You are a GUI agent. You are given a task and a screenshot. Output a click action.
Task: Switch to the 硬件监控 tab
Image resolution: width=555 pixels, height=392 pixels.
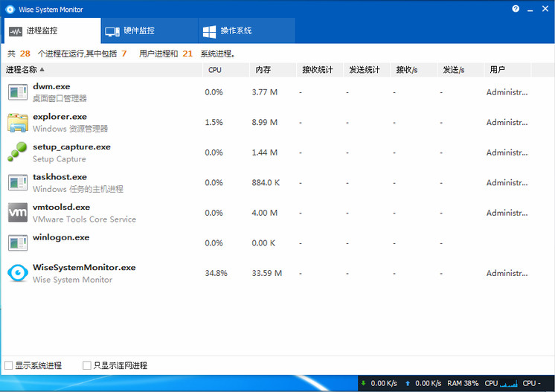pyautogui.click(x=149, y=30)
